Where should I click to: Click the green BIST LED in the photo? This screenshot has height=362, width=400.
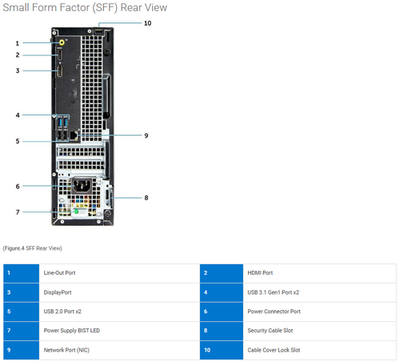coord(76,211)
